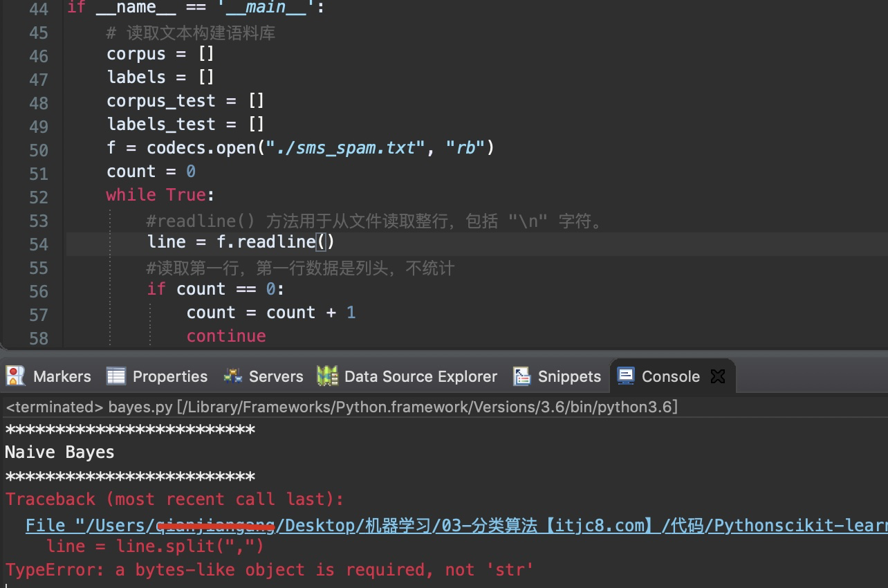888x588 pixels.
Task: Click the 'Traceback (most recent call last):' line
Action: tap(174, 499)
